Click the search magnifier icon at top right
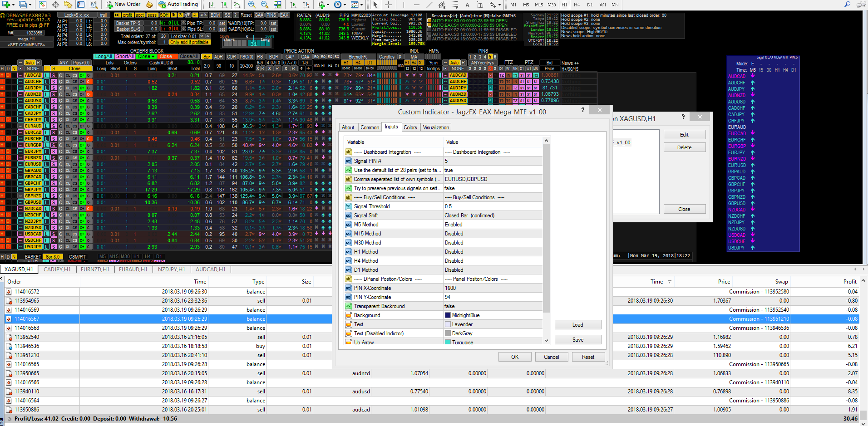868x426 pixels. pos(847,5)
